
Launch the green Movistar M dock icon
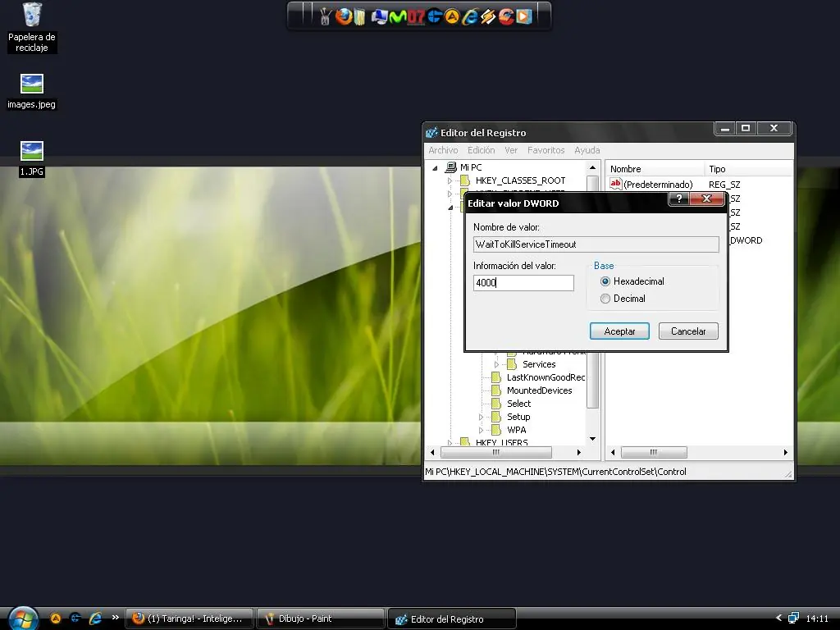tap(398, 17)
